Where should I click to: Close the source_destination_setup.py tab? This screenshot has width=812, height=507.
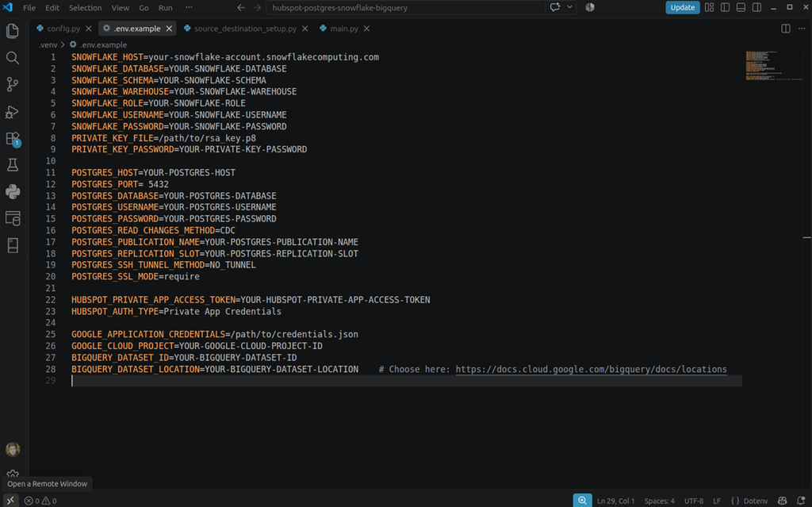pyautogui.click(x=305, y=29)
